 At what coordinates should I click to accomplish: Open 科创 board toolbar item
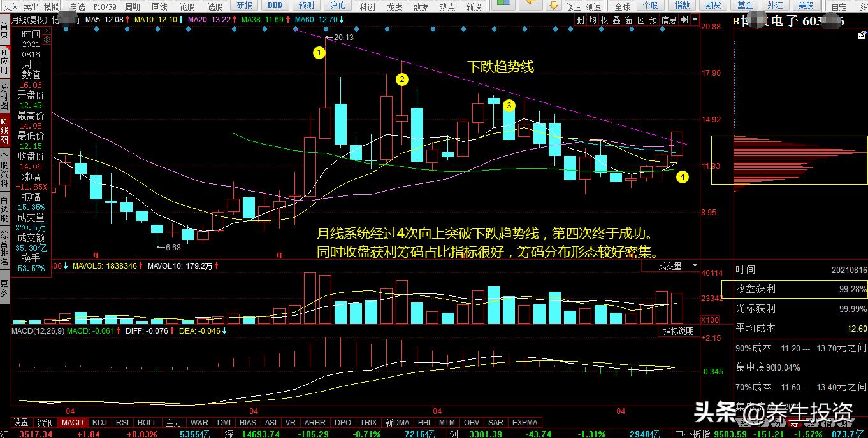tap(367, 6)
